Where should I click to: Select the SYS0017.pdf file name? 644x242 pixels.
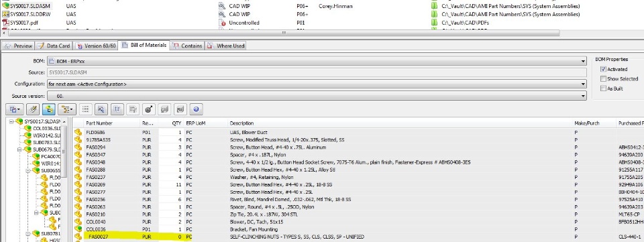tap(24, 23)
